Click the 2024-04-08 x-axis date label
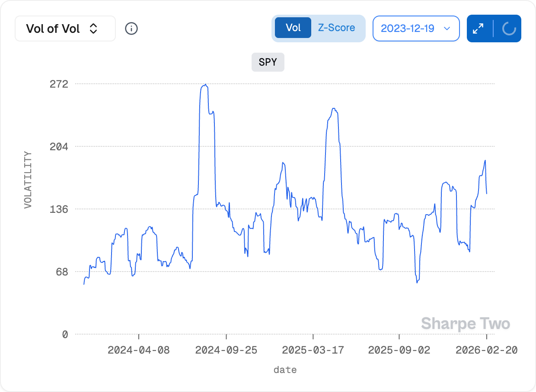Viewport: 536px width, 392px height. [x=139, y=350]
